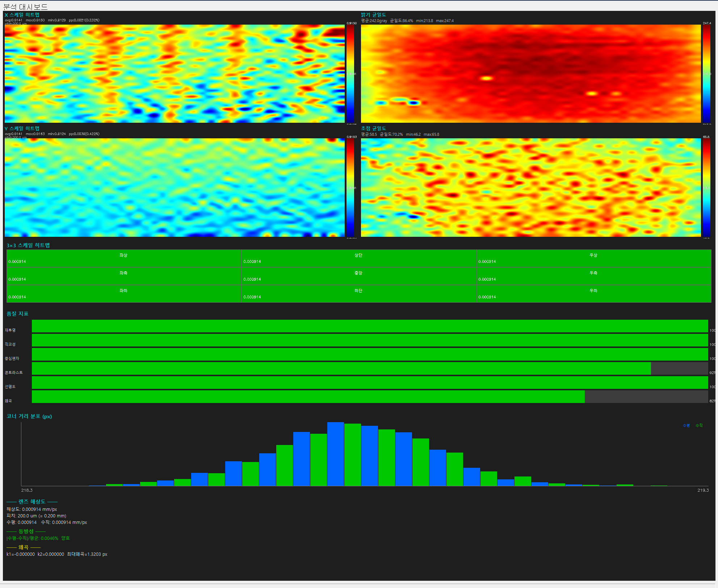Click the 밝기 균일도 heading
Image resolution: width=718 pixels, height=588 pixels.
(x=374, y=15)
